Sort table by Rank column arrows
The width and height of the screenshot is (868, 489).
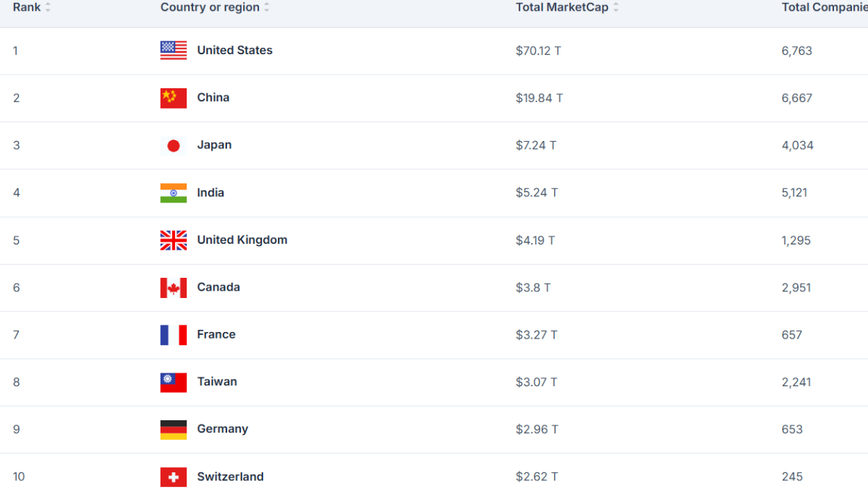[x=48, y=7]
